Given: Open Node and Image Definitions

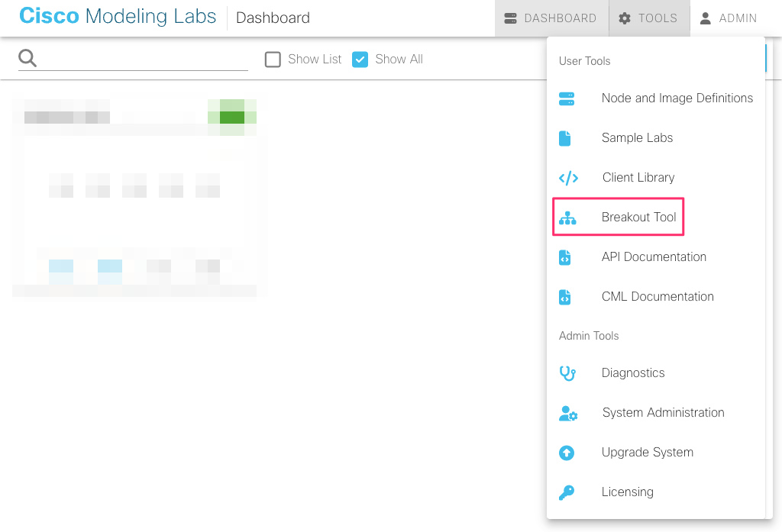Looking at the screenshot, I should 656,98.
